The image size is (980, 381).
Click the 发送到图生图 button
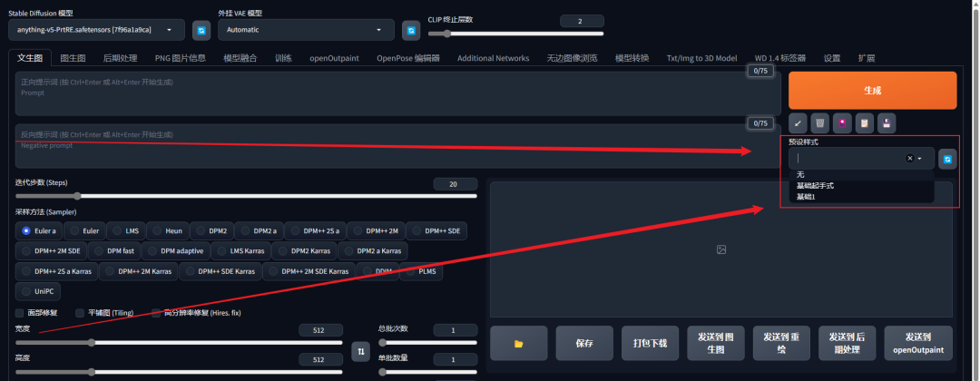pyautogui.click(x=716, y=344)
